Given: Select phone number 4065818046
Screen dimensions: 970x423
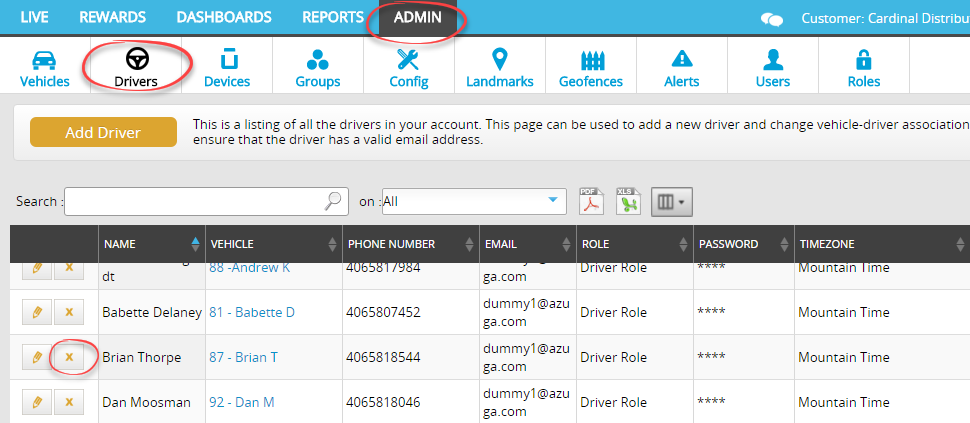Looking at the screenshot, I should pos(384,403).
